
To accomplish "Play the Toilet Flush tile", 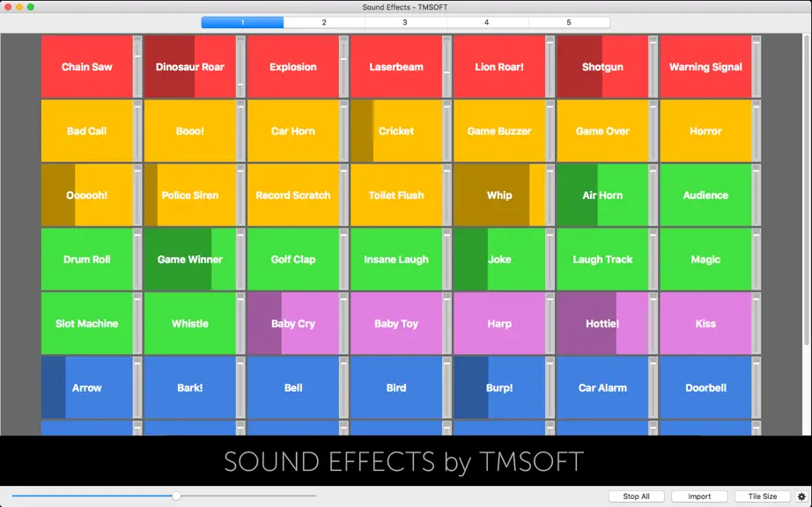I will pos(396,195).
